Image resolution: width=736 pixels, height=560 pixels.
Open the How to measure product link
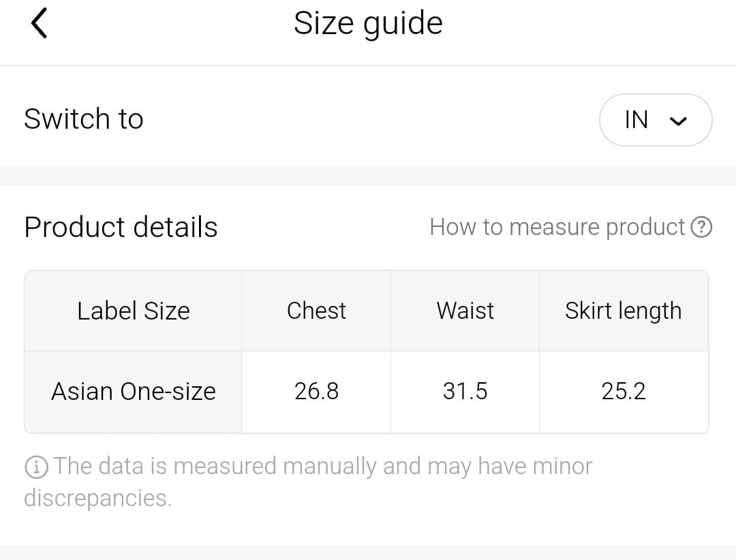(x=557, y=227)
